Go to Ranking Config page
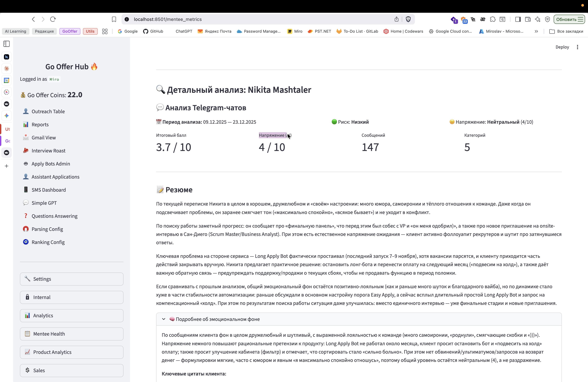 coord(48,242)
